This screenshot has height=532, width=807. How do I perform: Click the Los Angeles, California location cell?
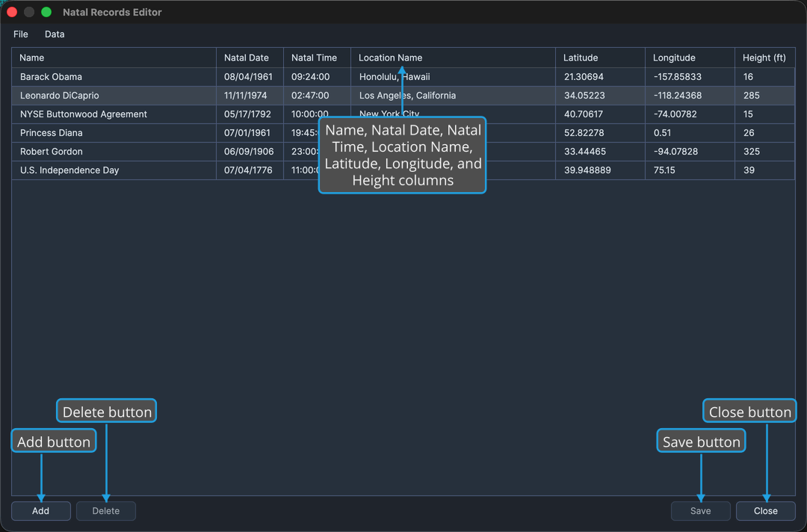453,95
